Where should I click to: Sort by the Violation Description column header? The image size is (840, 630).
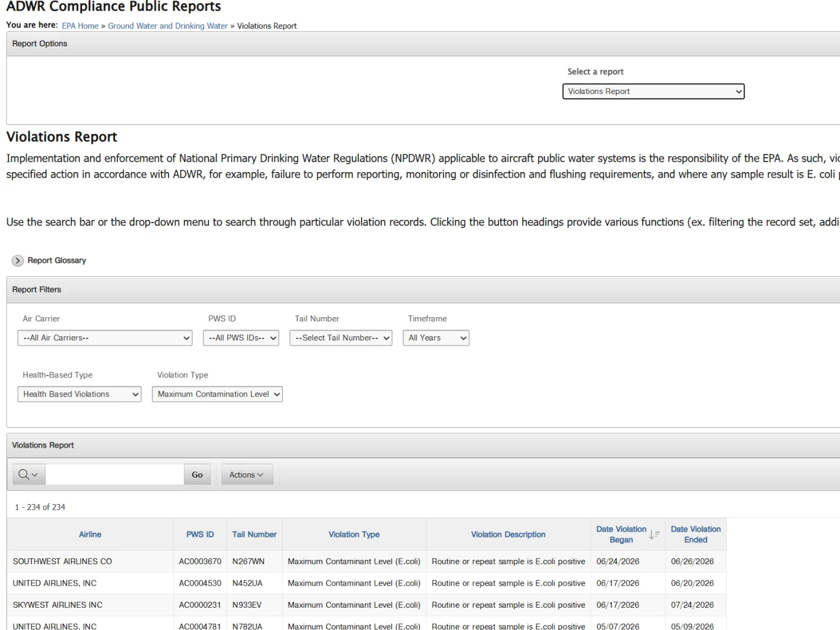(x=508, y=535)
